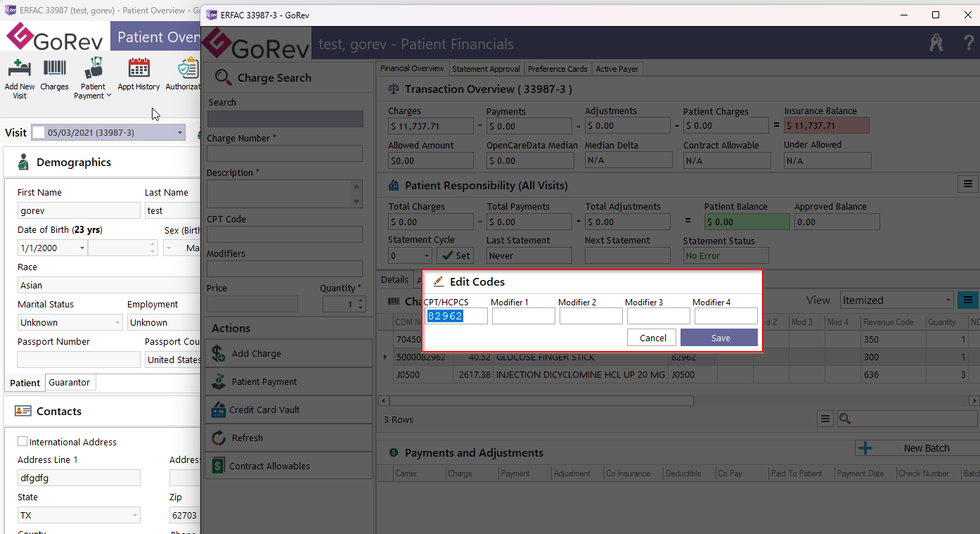
Task: Click Set statement cycle button
Action: 455,255
